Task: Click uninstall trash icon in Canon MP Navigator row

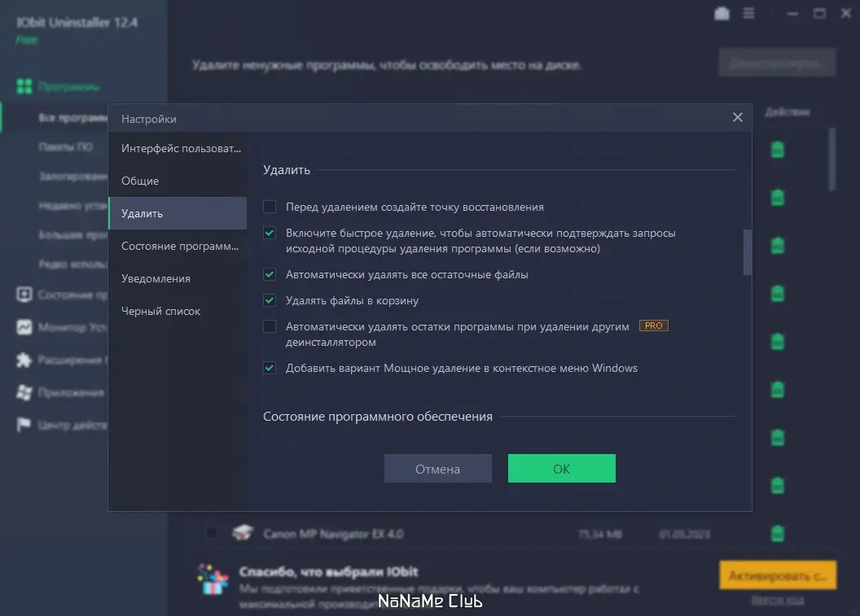Action: [778, 533]
